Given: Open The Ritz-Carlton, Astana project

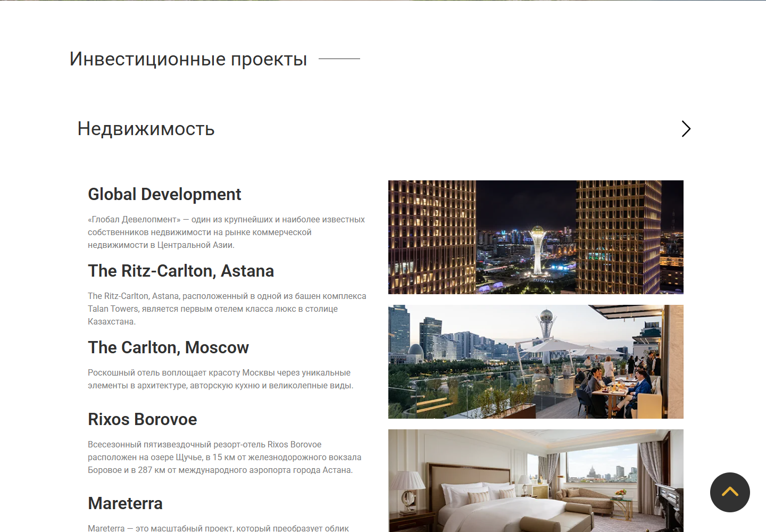Looking at the screenshot, I should pos(181,271).
